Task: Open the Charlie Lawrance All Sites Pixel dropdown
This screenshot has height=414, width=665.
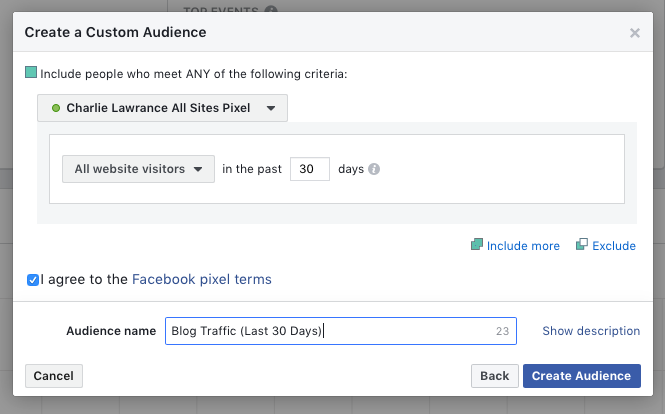Action: 162,108
